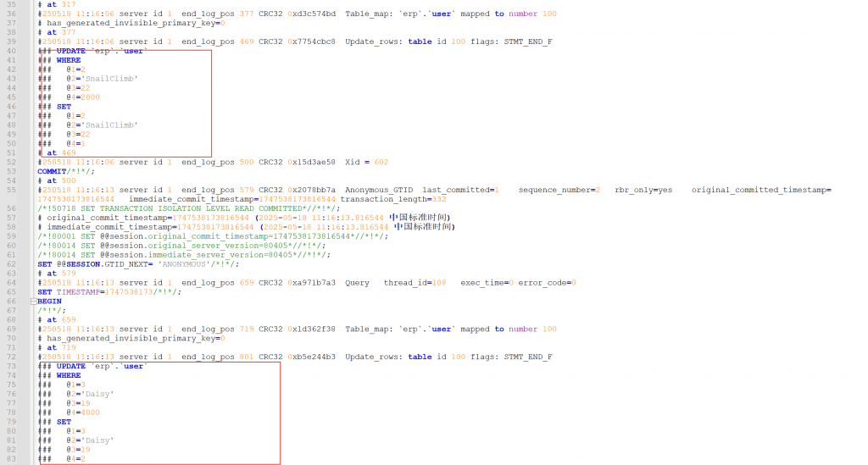Click the WHERE keyword on line 41
This screenshot has width=868, height=465.
(x=69, y=60)
